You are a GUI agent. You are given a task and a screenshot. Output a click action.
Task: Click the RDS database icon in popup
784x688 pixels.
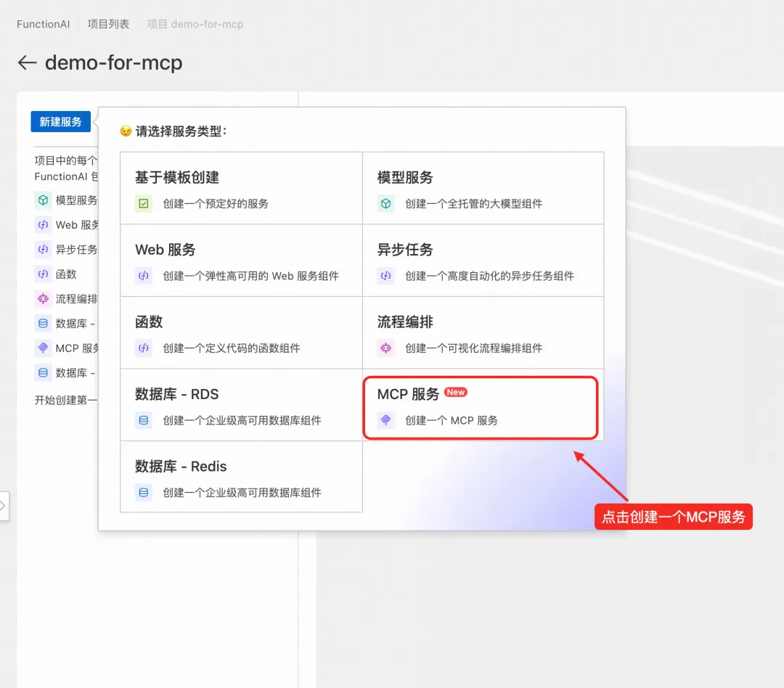144,420
